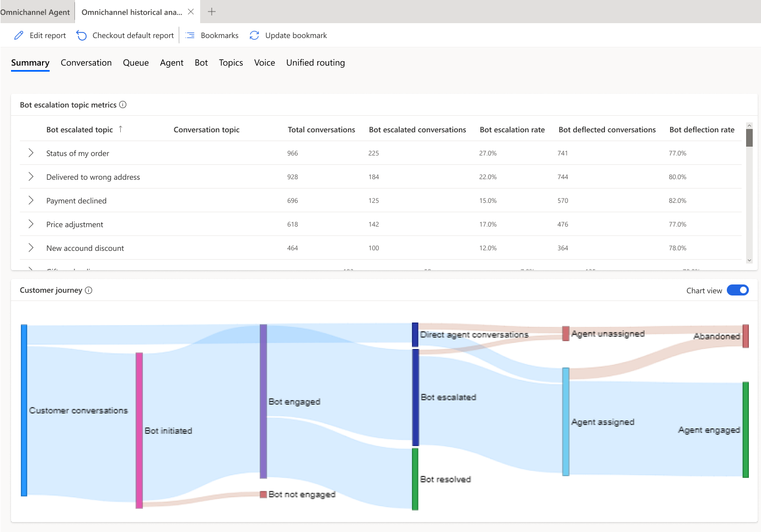
Task: Expand the New account discount row
Action: (x=31, y=248)
